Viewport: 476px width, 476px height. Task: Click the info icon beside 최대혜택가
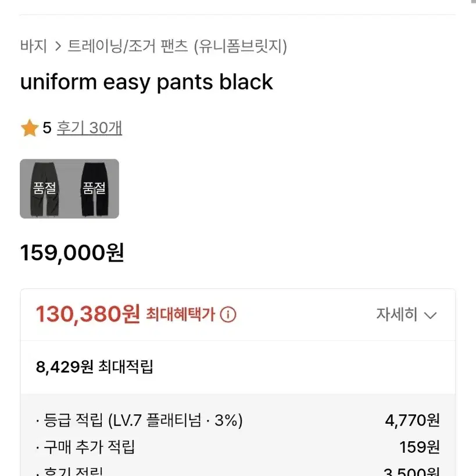pos(228,314)
